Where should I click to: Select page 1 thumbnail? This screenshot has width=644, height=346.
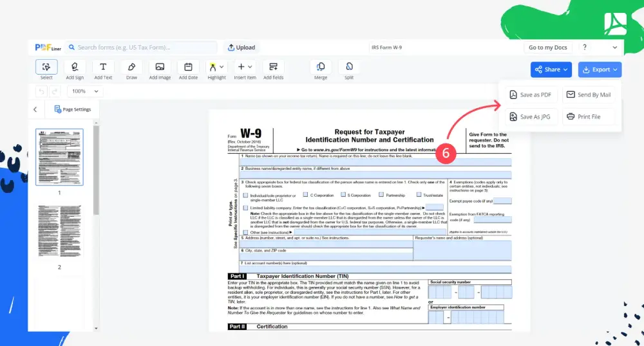coord(59,157)
